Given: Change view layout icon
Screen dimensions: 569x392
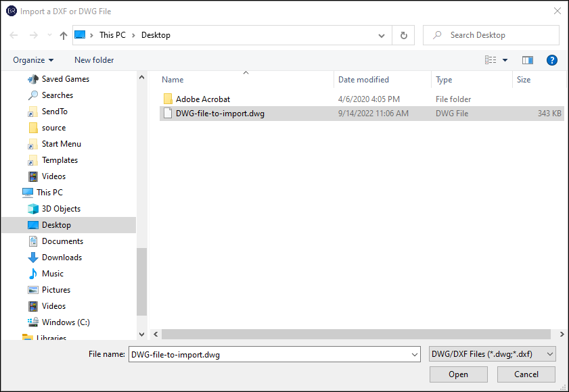Looking at the screenshot, I should pyautogui.click(x=491, y=60).
